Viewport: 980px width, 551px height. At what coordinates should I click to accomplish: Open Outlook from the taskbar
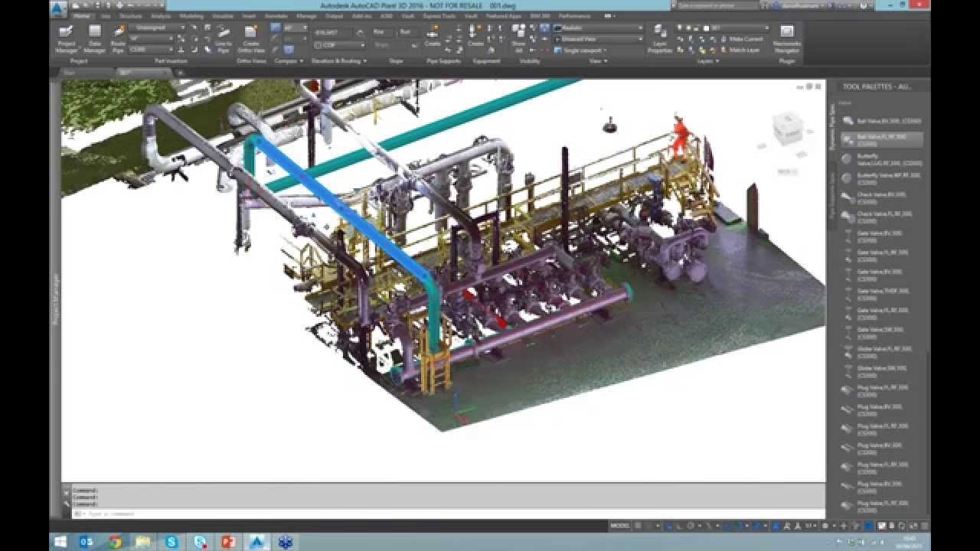point(87,542)
